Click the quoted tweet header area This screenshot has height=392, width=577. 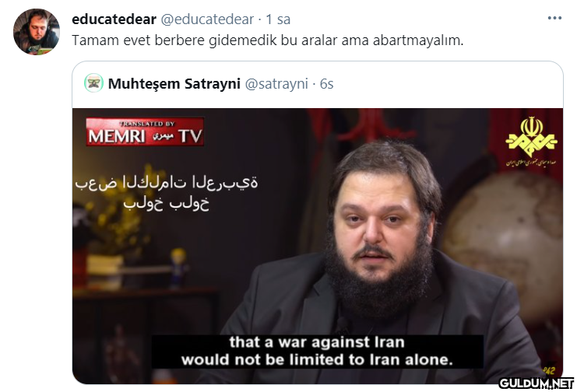point(318,84)
